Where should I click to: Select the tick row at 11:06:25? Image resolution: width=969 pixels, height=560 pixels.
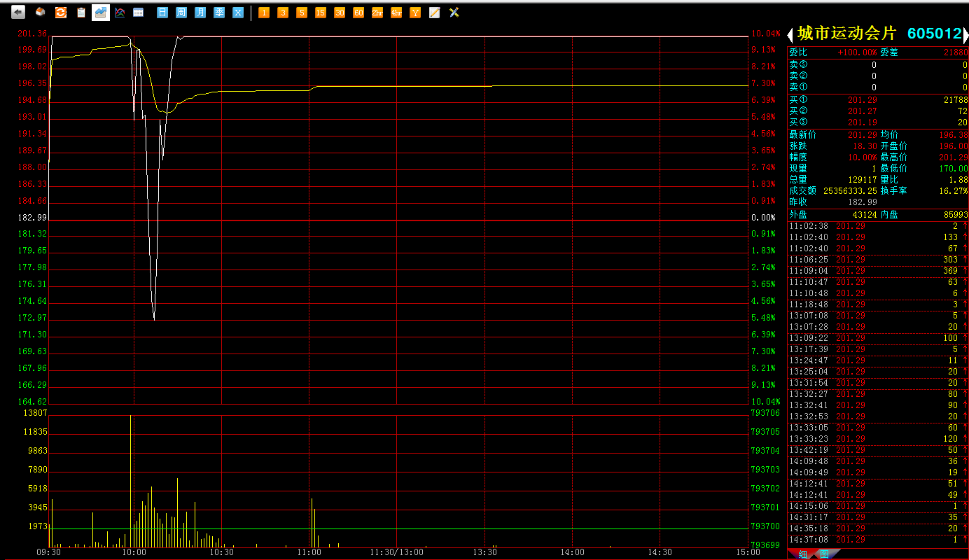pyautogui.click(x=878, y=260)
